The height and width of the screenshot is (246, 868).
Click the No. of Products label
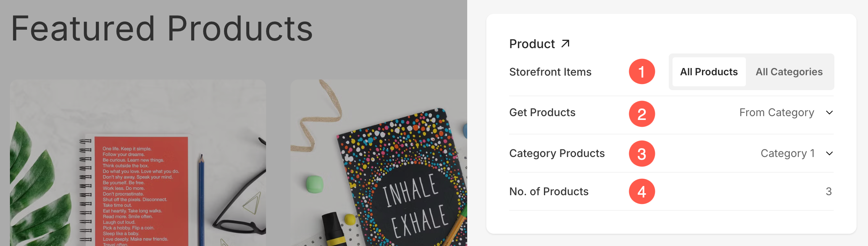(x=549, y=191)
